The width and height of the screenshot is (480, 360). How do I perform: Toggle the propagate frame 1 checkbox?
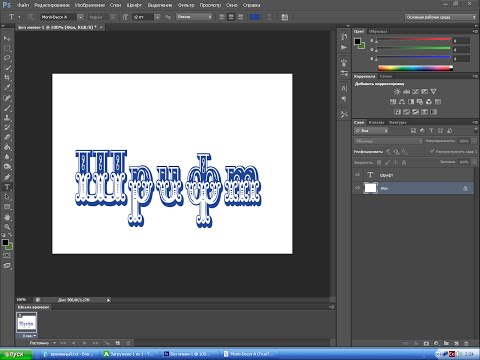point(432,151)
